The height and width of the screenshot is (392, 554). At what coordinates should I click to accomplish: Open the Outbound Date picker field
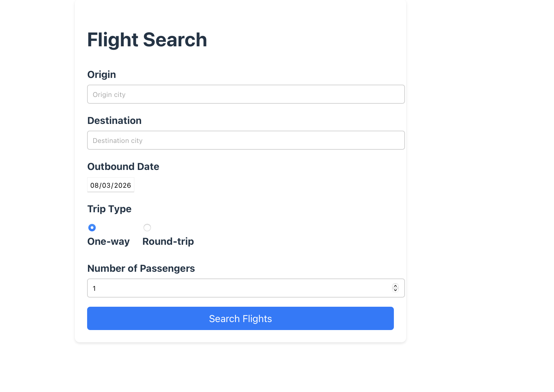tap(111, 186)
